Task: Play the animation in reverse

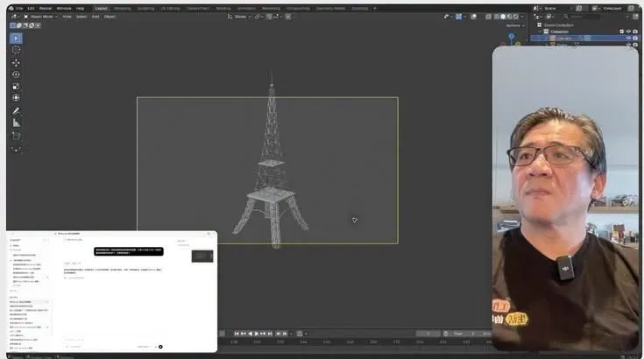Action: click(250, 334)
